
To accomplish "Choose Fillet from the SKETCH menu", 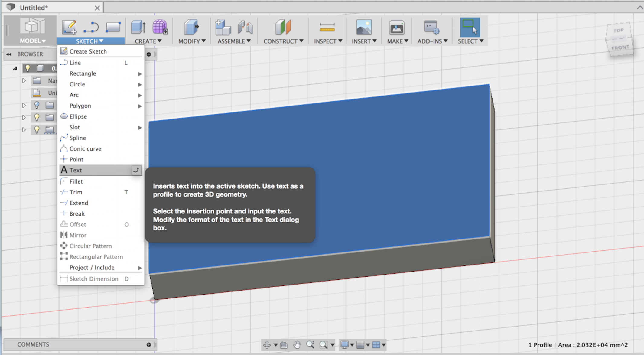I will [x=101, y=181].
